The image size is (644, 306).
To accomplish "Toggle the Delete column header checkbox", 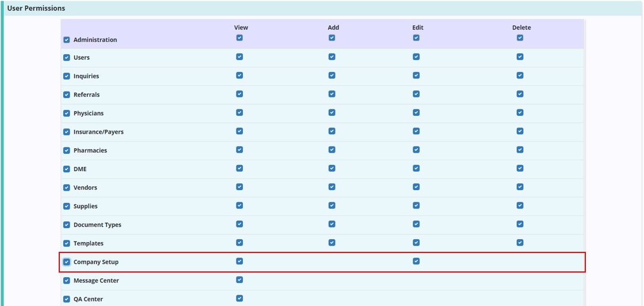I will pyautogui.click(x=520, y=38).
